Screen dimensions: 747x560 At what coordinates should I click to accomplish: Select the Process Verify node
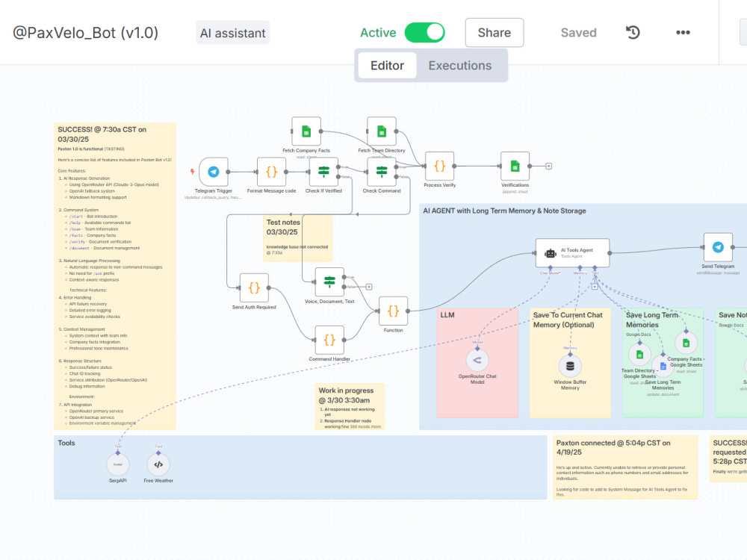(440, 167)
